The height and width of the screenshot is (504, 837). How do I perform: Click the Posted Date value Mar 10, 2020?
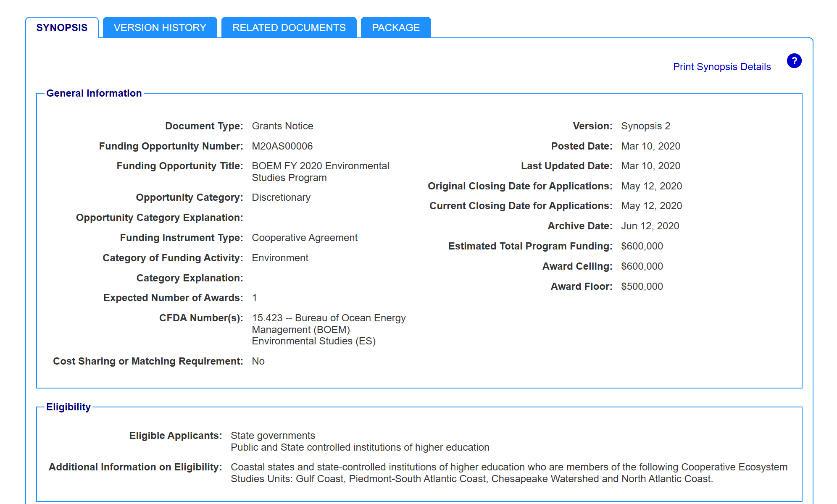[650, 146]
